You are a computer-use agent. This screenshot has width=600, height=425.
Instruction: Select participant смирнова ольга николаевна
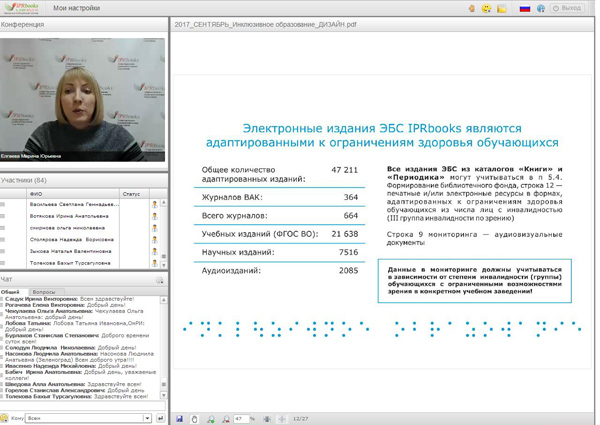[67, 228]
